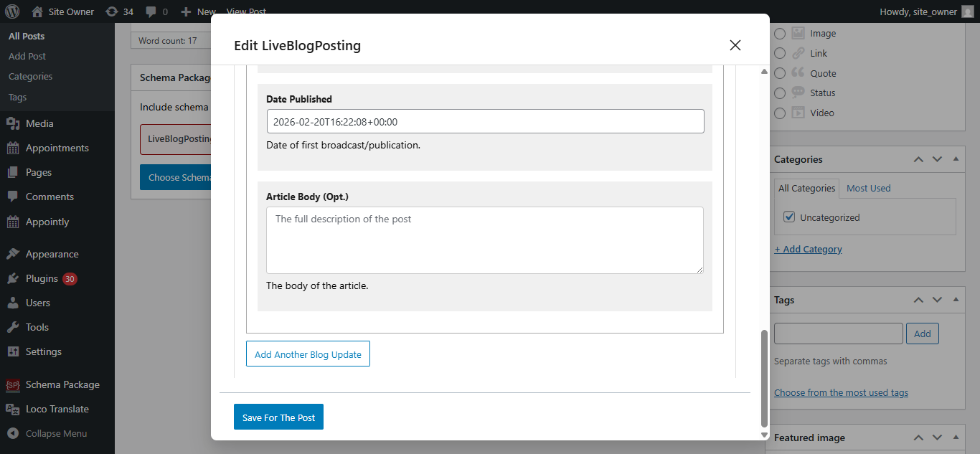
Task: Open the updates icon showing 34
Action: [119, 11]
